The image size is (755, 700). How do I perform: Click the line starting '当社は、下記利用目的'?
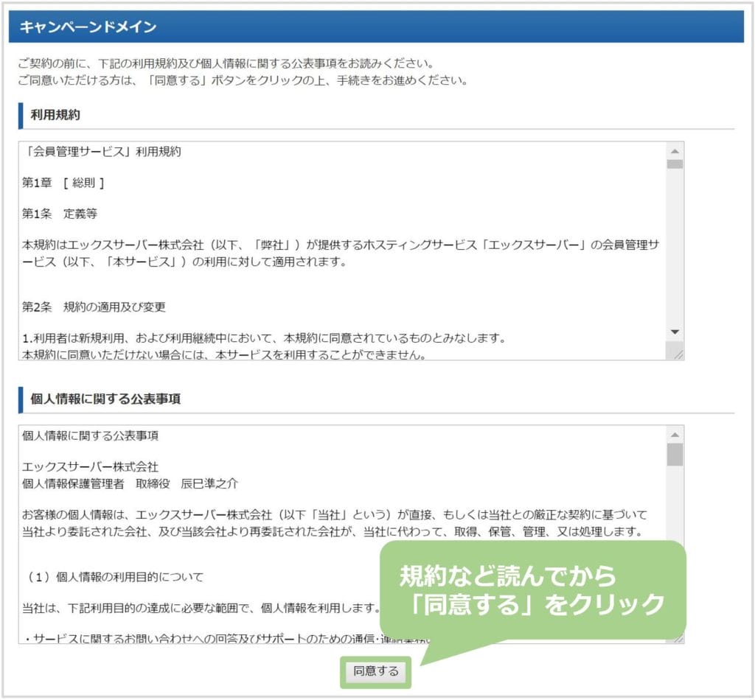pos(201,608)
